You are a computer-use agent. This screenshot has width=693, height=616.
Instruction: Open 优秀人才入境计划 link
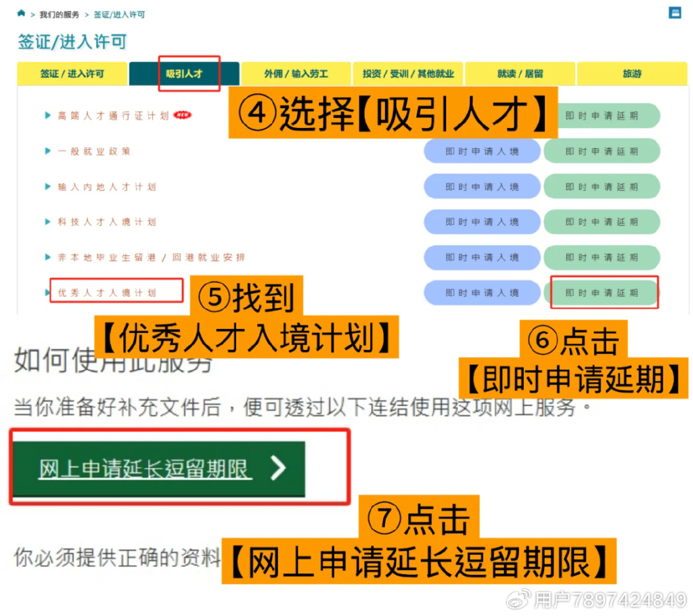click(107, 292)
